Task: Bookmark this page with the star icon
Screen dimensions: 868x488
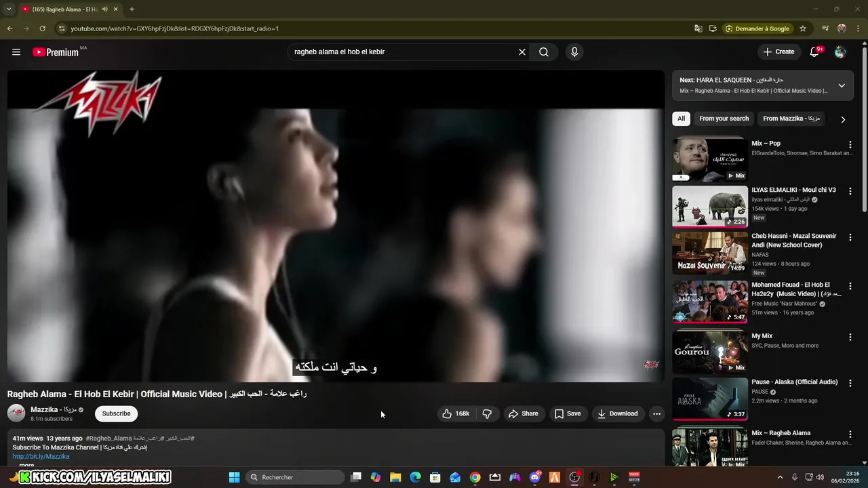Action: click(x=803, y=28)
